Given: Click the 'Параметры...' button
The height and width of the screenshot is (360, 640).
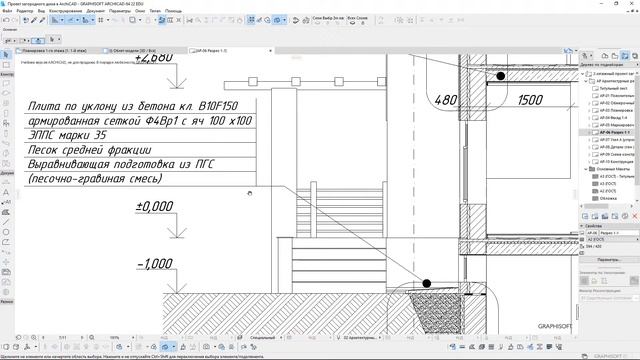Looking at the screenshot, I should click(x=609, y=260).
